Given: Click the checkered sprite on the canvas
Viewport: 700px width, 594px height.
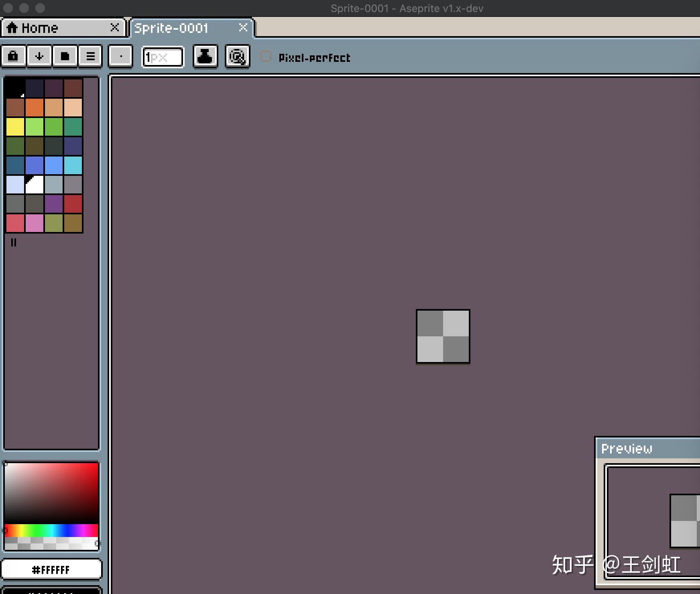Looking at the screenshot, I should 443,336.
